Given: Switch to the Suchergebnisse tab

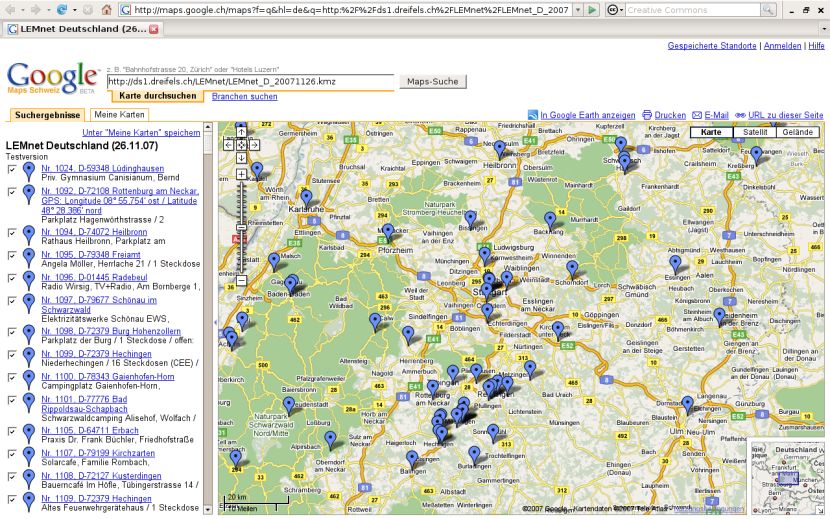Looking at the screenshot, I should click(48, 115).
